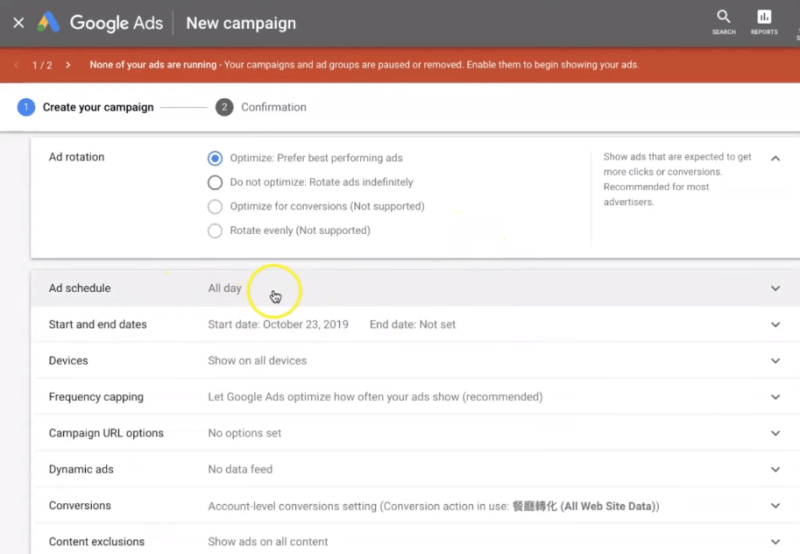This screenshot has width=800, height=554.
Task: Open the Create your campaign step
Action: click(x=98, y=107)
